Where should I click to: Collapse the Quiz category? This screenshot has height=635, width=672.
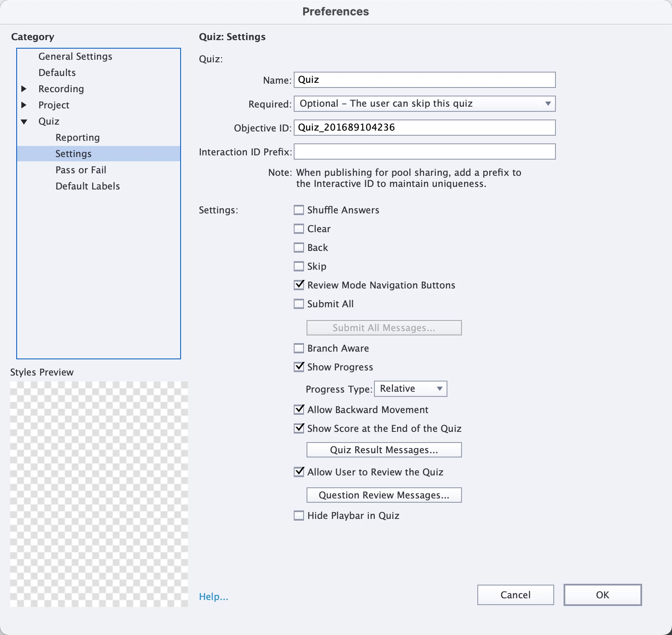click(x=24, y=122)
